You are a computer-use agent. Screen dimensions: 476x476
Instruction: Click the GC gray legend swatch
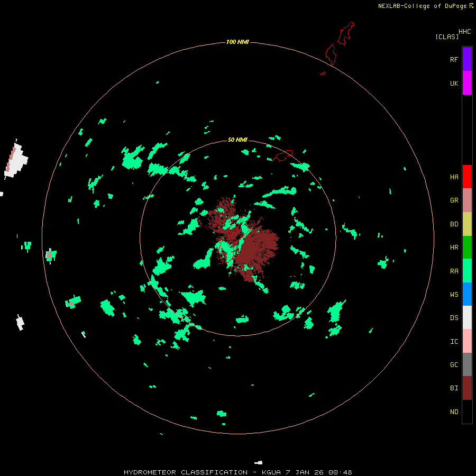pos(467,364)
